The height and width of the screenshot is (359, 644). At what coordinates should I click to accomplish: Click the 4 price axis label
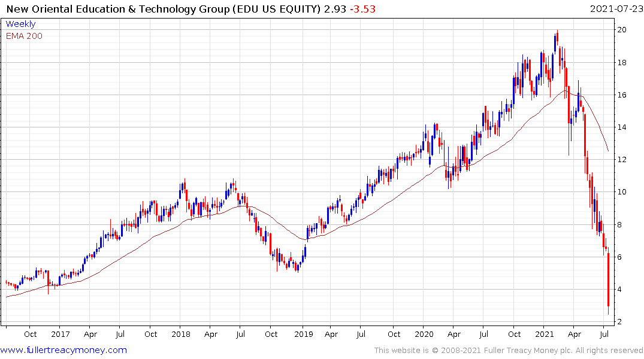coord(619,289)
